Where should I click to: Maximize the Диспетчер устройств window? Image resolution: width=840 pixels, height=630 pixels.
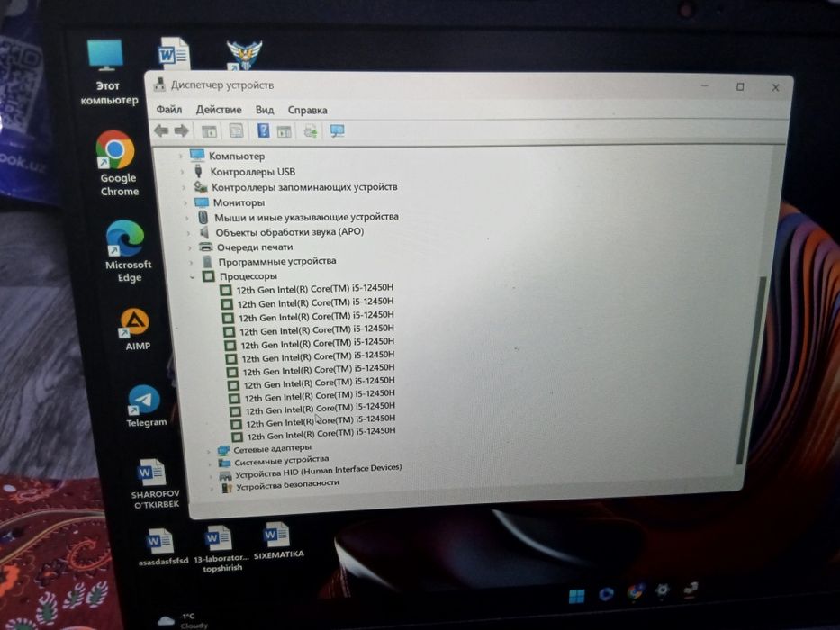(x=740, y=86)
